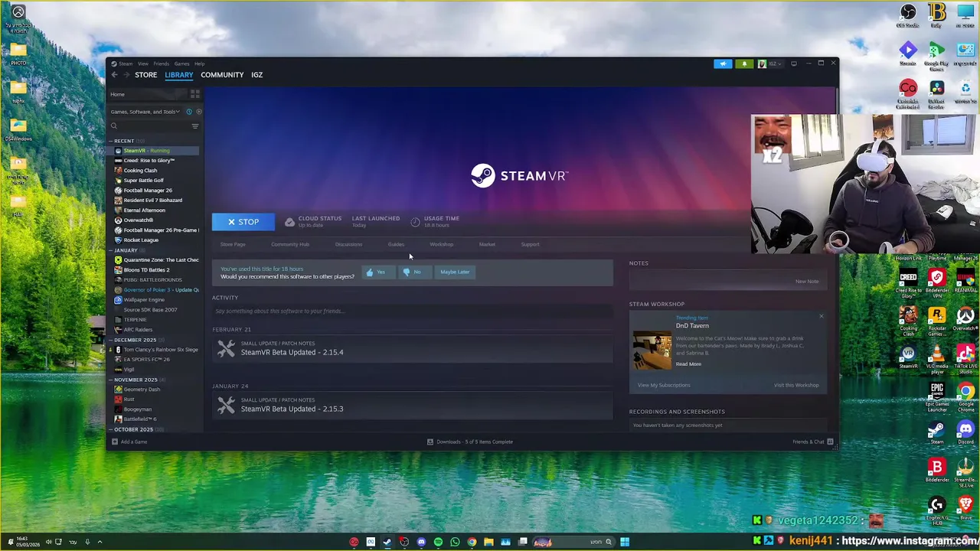980x551 pixels.
Task: Open Visit this Workshop link
Action: [796, 386]
